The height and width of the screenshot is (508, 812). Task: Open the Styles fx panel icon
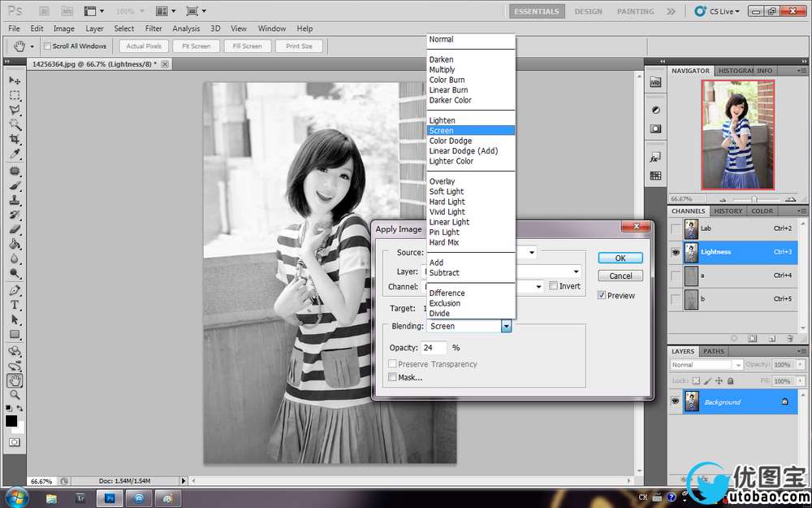pyautogui.click(x=655, y=157)
